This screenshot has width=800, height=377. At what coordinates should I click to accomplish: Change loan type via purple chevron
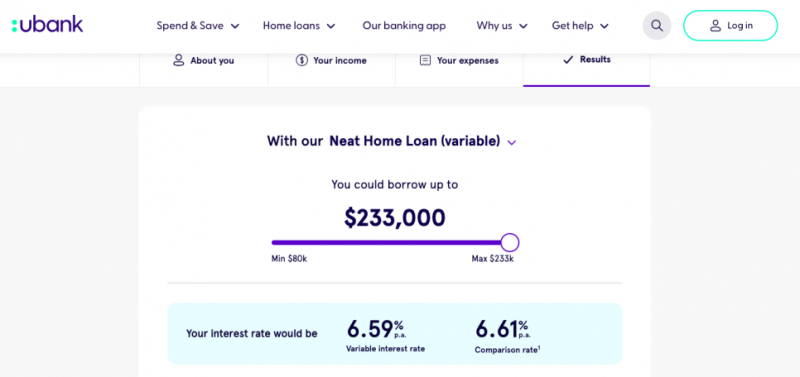coord(512,142)
